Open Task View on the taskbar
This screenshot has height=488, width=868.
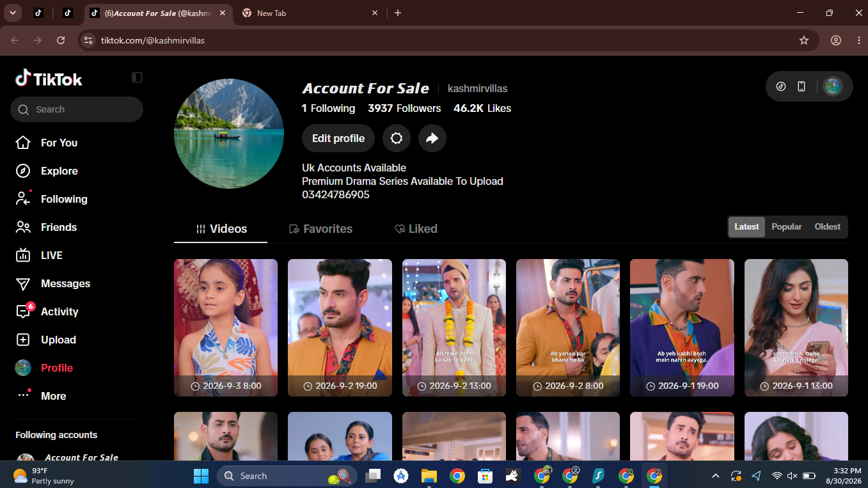point(373,476)
